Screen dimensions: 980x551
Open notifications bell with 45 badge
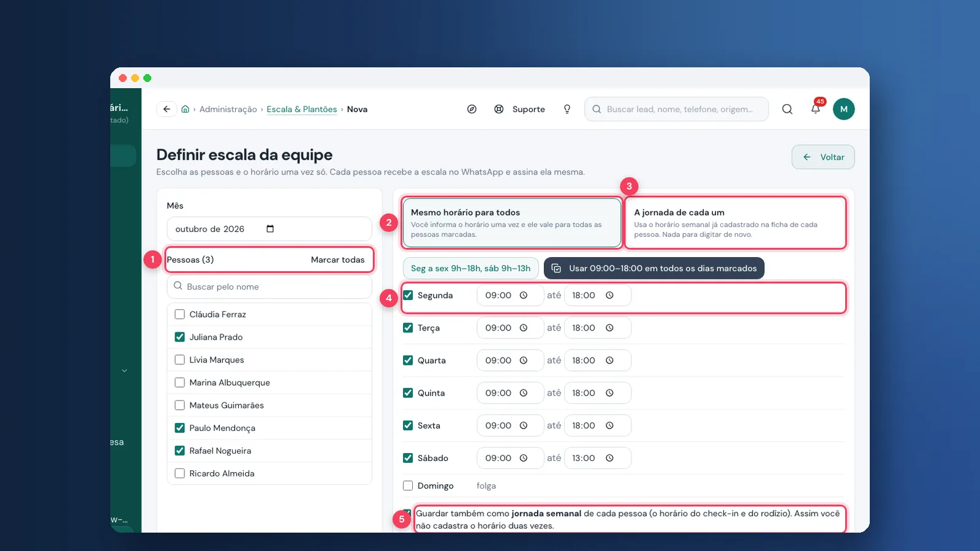pyautogui.click(x=816, y=109)
